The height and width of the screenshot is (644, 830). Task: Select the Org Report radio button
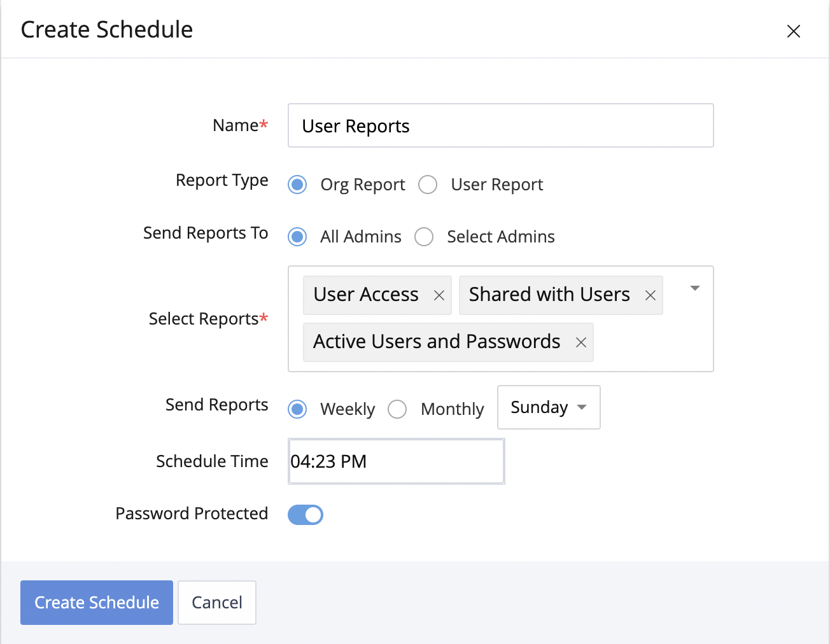pos(297,185)
